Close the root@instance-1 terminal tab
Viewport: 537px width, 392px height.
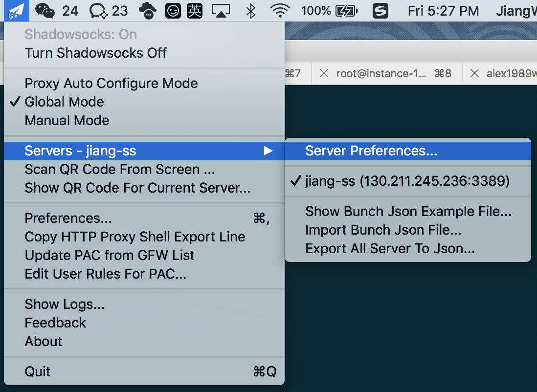click(x=324, y=73)
